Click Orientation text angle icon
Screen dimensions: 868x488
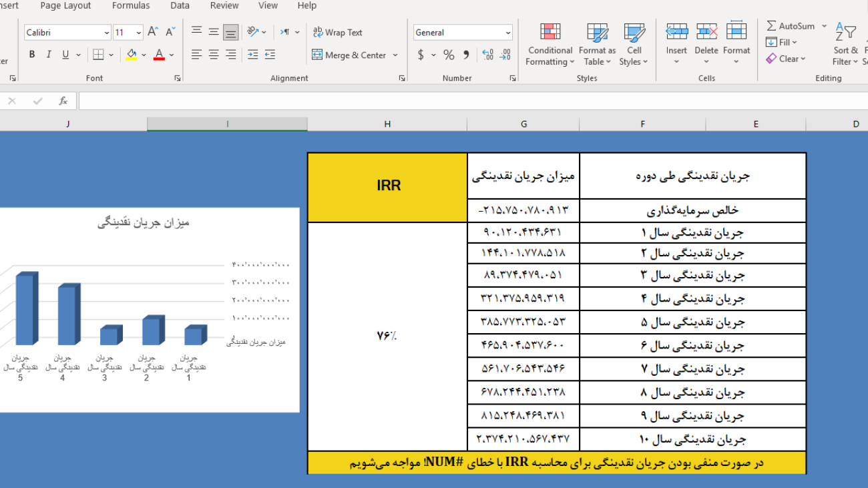point(253,31)
